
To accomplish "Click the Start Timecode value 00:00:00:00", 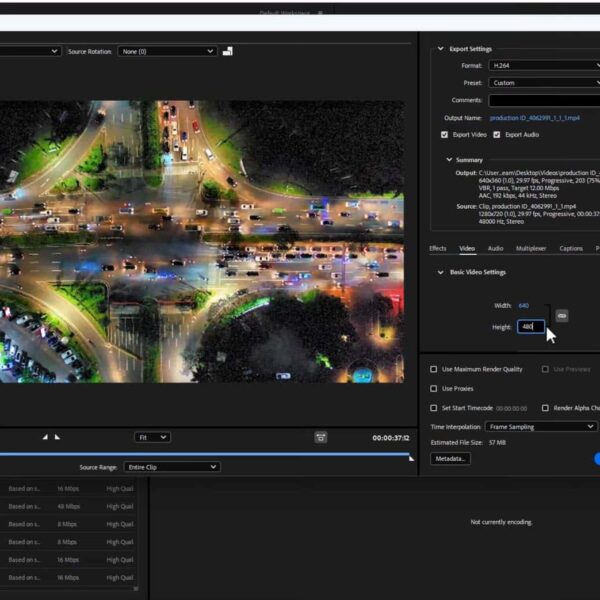I will tap(511, 408).
